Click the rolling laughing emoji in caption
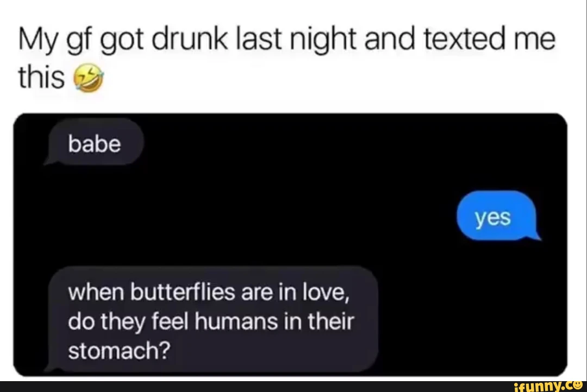587x392 pixels. 88,77
